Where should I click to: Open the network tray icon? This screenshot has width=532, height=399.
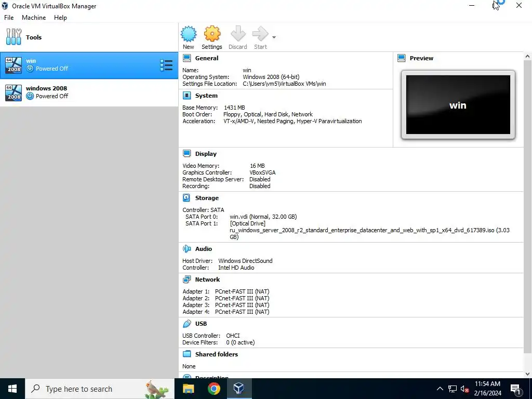[x=453, y=389]
